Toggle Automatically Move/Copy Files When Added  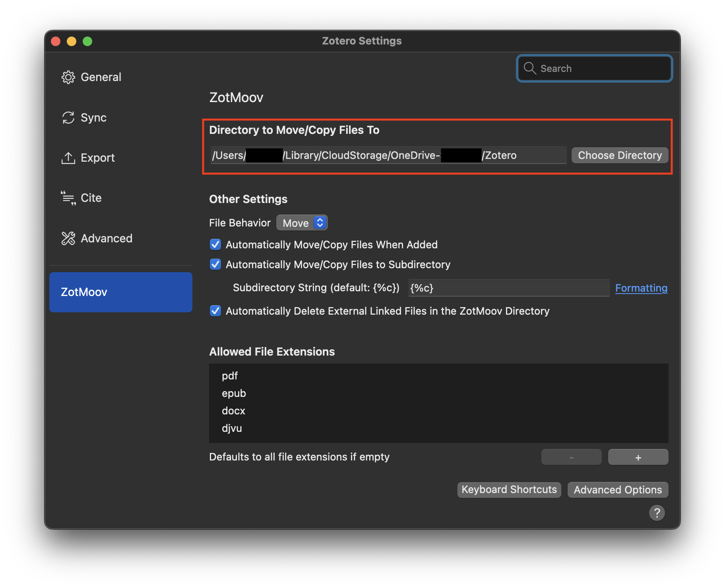point(215,244)
